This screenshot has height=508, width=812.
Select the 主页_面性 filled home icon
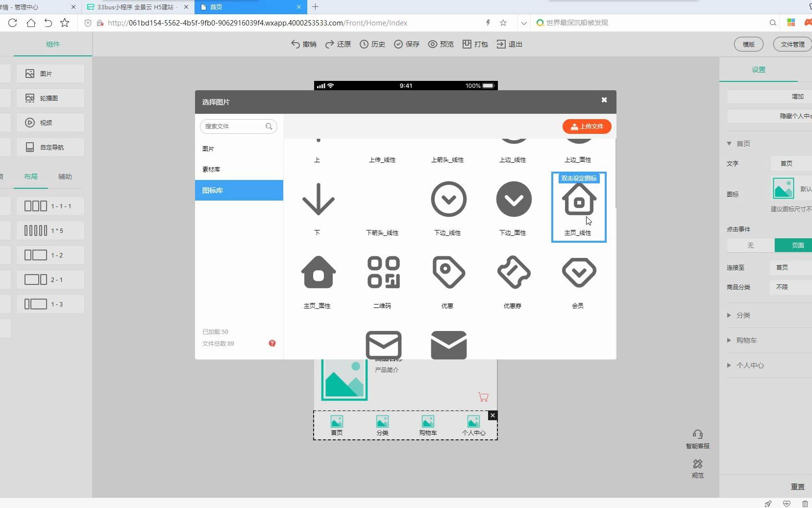[319, 272]
